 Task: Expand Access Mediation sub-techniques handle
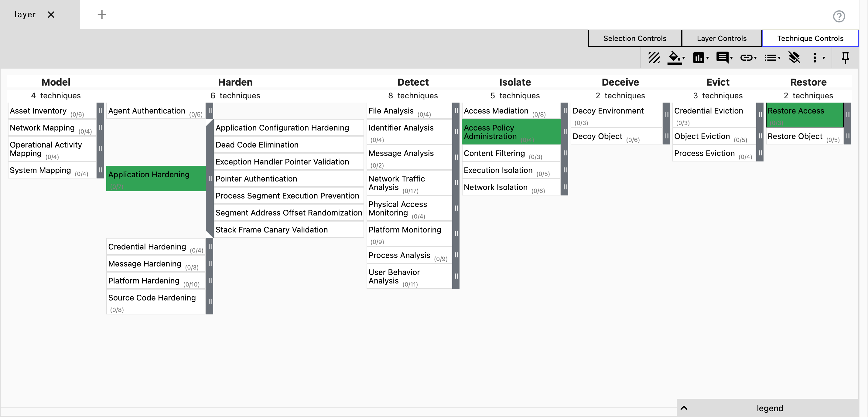click(x=565, y=110)
